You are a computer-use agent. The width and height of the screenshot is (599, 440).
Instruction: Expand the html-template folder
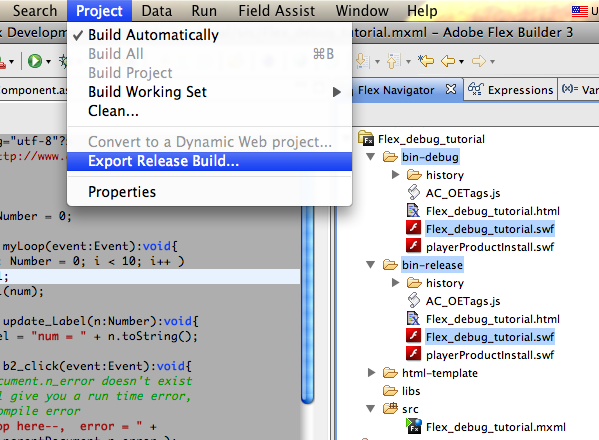click(371, 373)
